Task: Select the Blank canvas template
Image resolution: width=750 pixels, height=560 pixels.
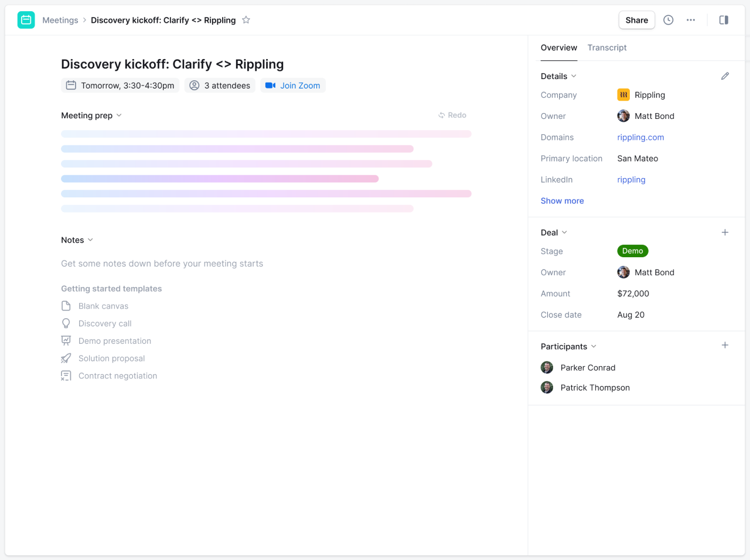Action: [x=103, y=306]
